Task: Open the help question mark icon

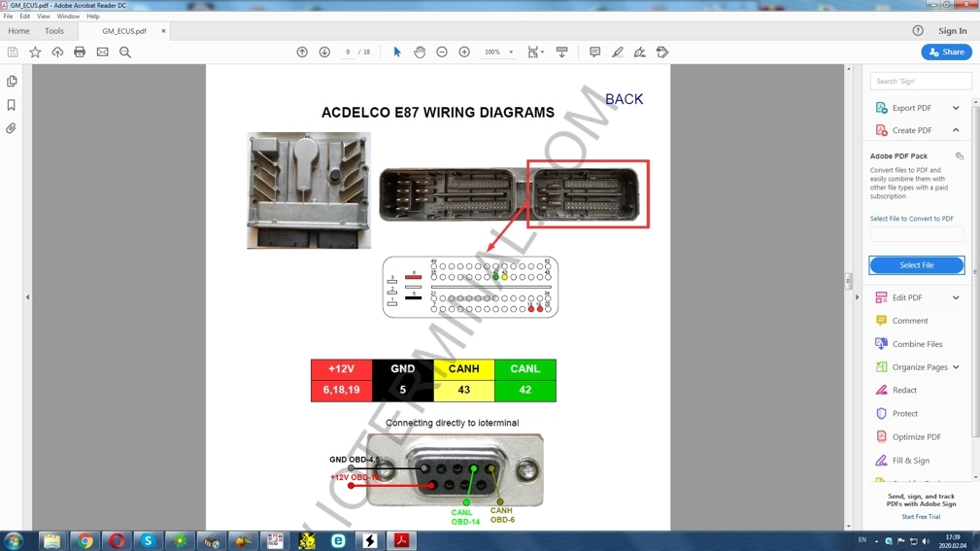Action: click(x=918, y=31)
